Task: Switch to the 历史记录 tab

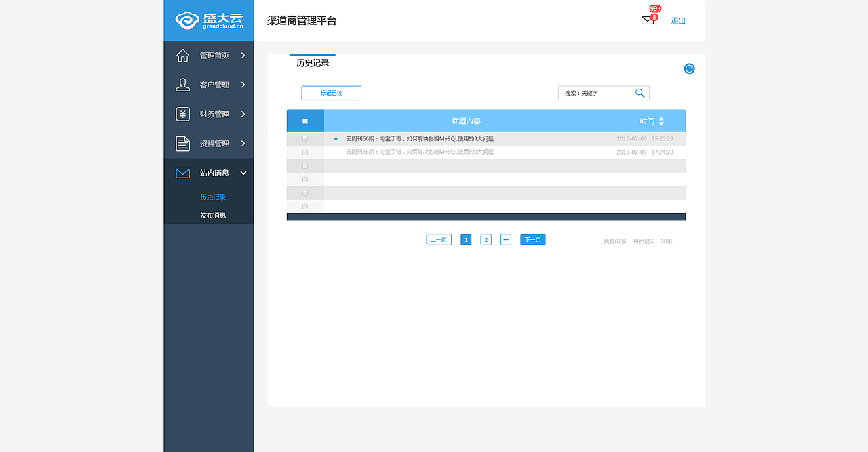Action: [313, 63]
